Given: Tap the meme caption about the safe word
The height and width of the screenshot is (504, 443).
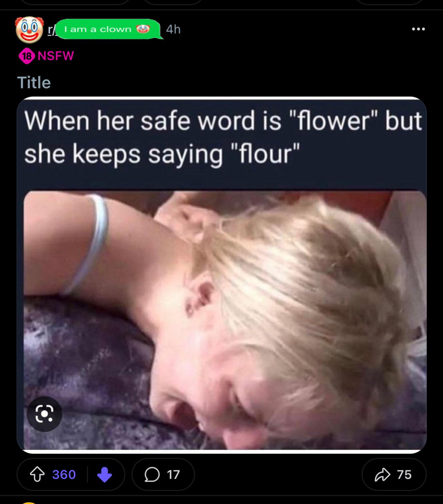Looking at the screenshot, I should (223, 137).
